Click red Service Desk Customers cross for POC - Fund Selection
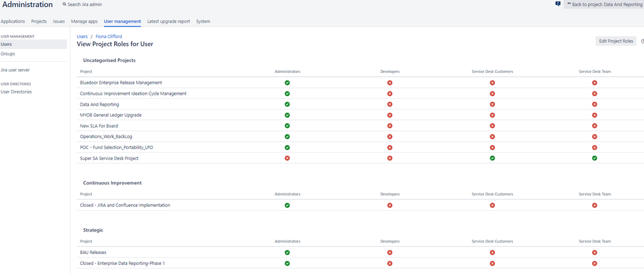This screenshot has height=274, width=644. 492,147
